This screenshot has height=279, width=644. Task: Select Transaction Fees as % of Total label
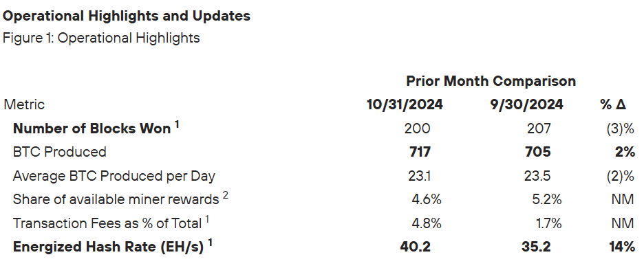pyautogui.click(x=111, y=223)
